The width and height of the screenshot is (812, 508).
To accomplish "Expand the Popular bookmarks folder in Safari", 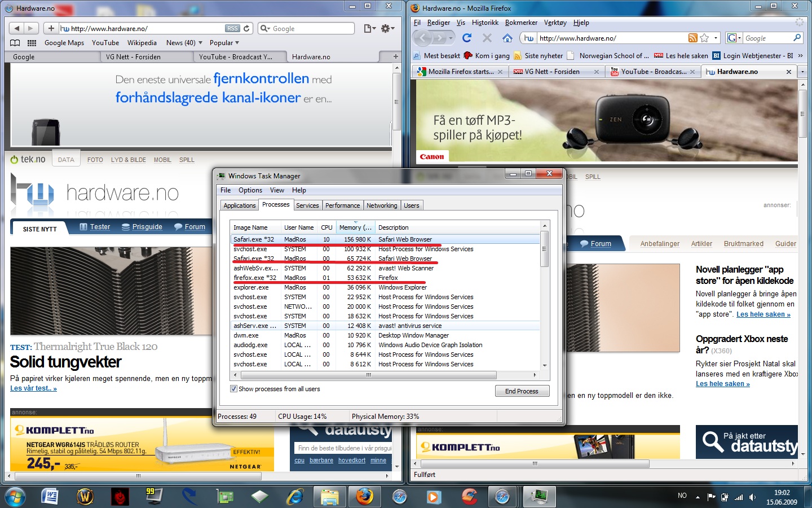I will [x=224, y=43].
